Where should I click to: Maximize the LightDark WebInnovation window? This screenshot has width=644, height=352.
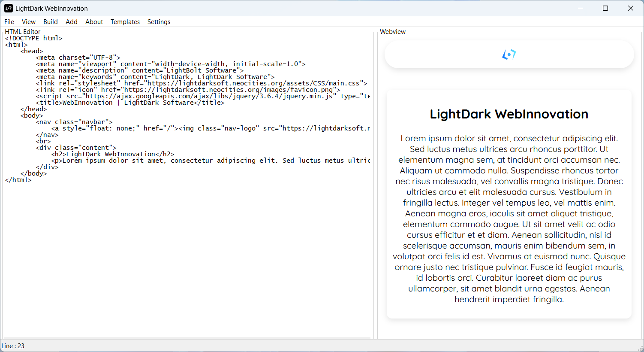[605, 8]
